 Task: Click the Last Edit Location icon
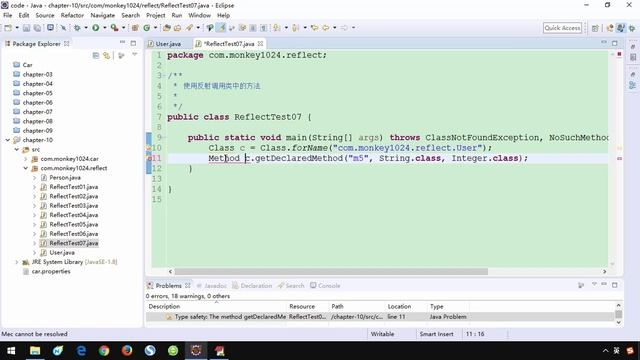click(x=314, y=28)
